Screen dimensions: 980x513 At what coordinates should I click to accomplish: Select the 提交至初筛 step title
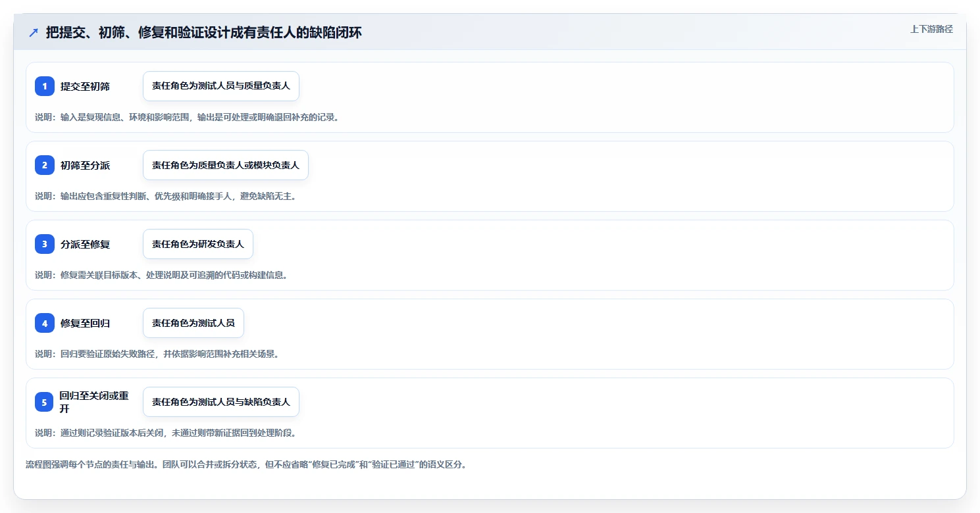(x=86, y=86)
